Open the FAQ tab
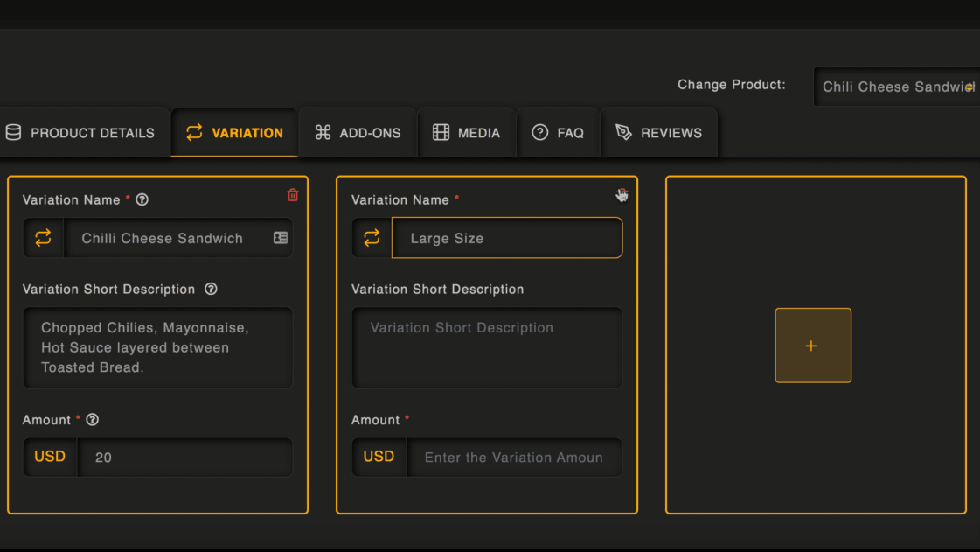 pyautogui.click(x=558, y=133)
